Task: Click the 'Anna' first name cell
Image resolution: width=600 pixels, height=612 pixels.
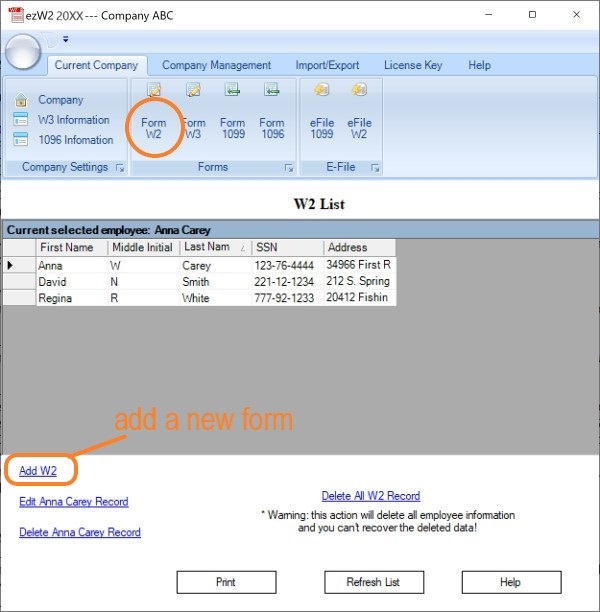Action: pos(72,265)
